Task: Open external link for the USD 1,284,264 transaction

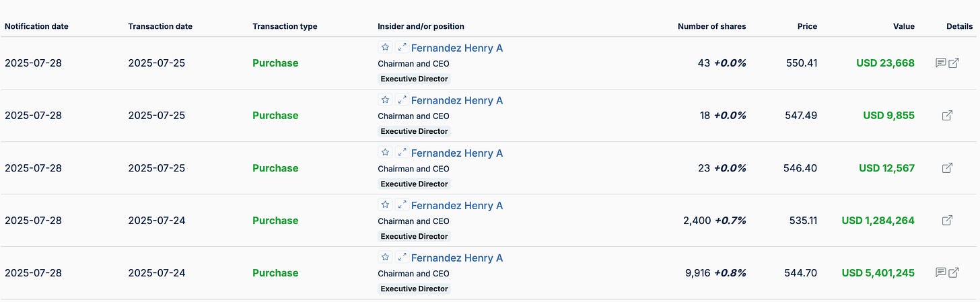Action: 947,221
